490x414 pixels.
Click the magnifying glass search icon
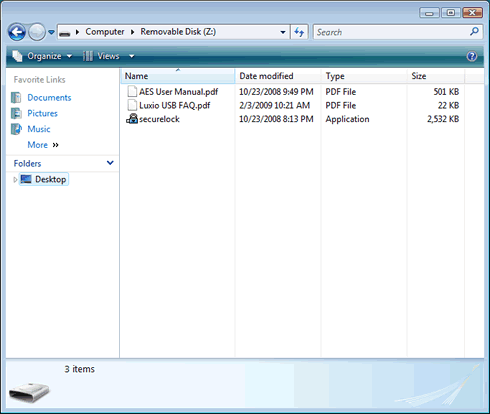tap(474, 32)
